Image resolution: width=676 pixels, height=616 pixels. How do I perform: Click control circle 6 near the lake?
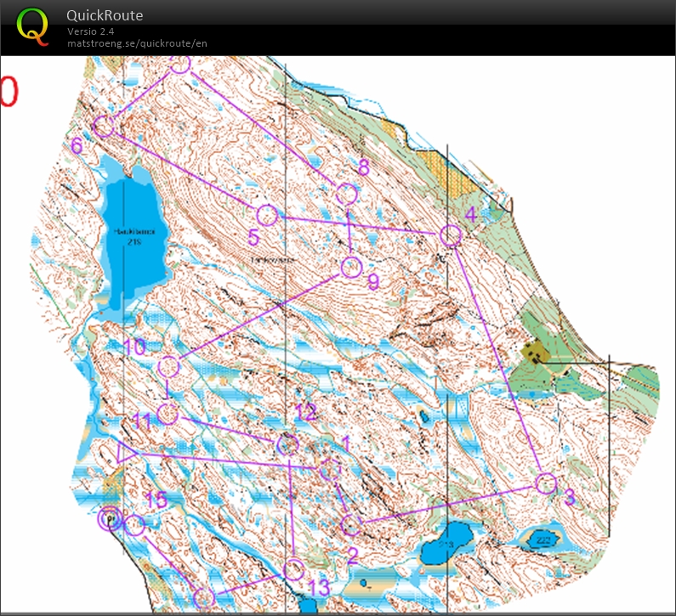[104, 127]
